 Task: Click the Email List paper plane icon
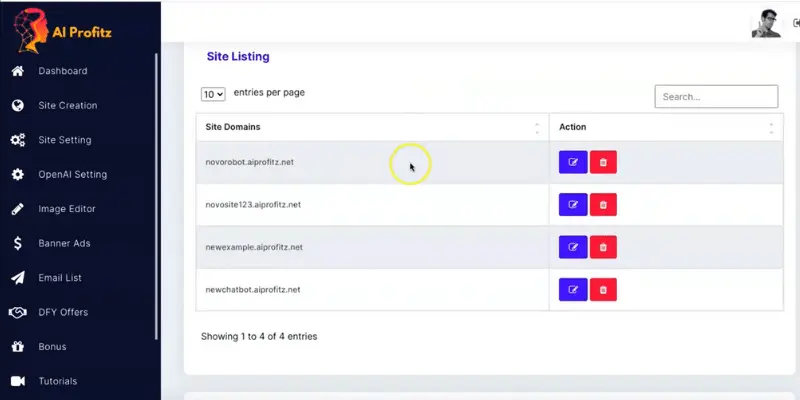(x=18, y=278)
